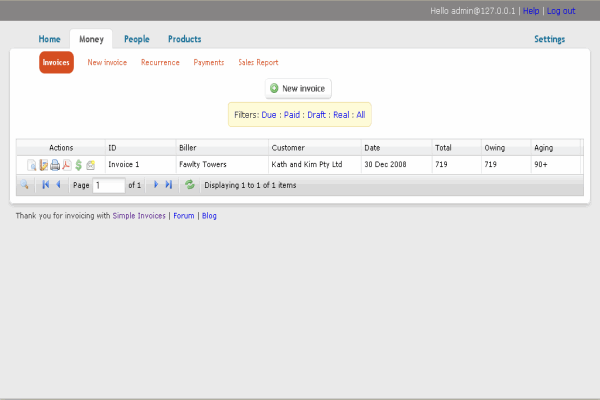Viewport: 600px width, 400px height.
Task: Sort by the Date column header
Action: 396,148
